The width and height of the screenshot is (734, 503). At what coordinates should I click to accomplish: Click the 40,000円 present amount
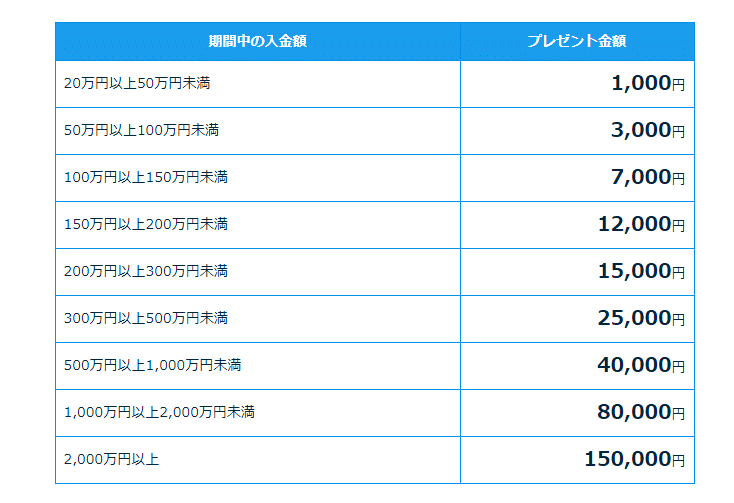[x=642, y=365]
